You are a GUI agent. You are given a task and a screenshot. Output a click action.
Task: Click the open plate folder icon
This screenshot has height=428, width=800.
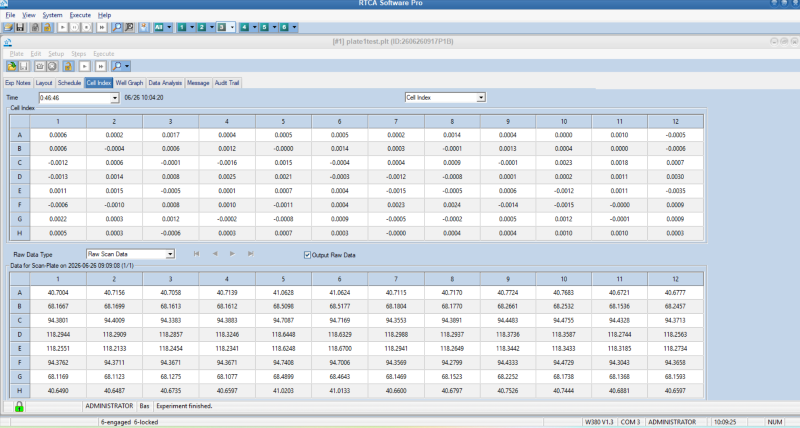click(x=12, y=66)
